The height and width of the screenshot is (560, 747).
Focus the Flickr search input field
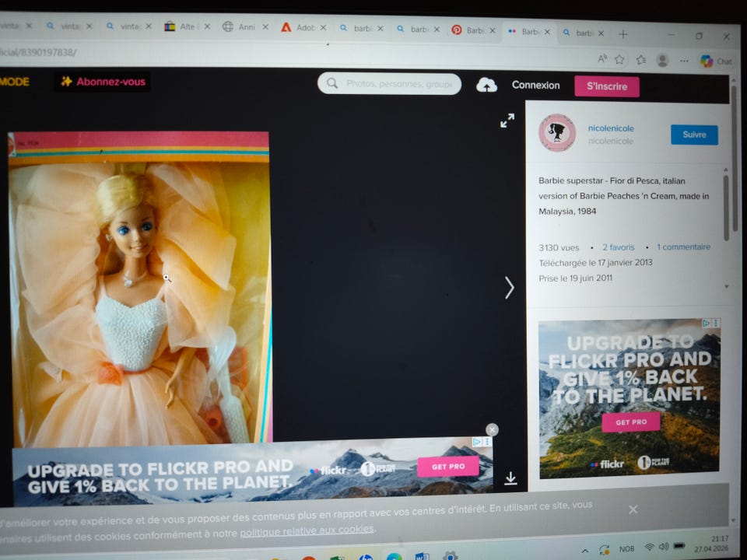[x=398, y=84]
